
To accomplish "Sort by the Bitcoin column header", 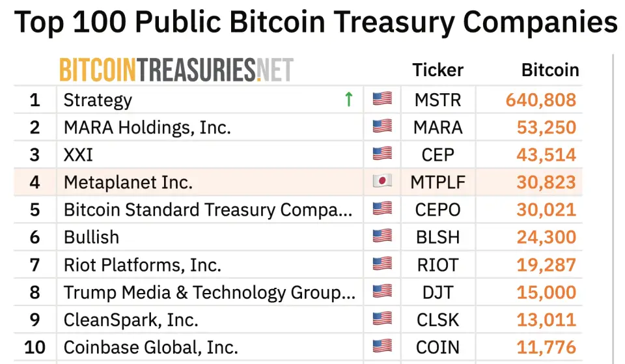I will pyautogui.click(x=549, y=70).
